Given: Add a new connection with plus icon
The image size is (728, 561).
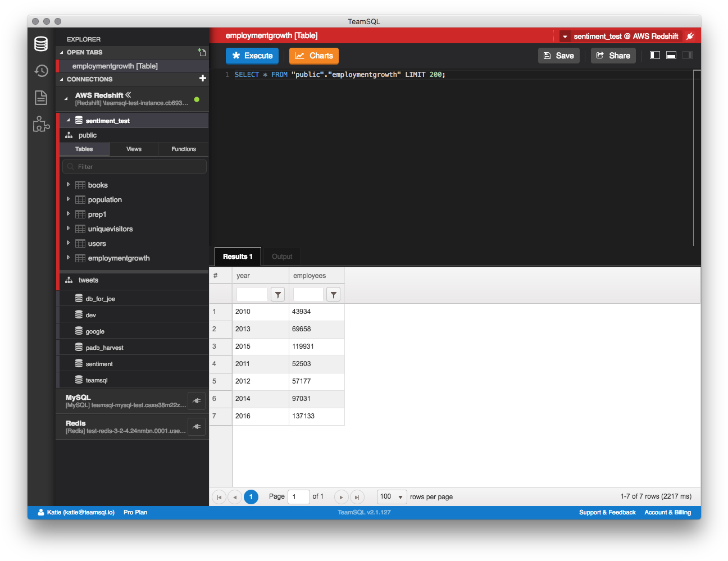Looking at the screenshot, I should [203, 79].
